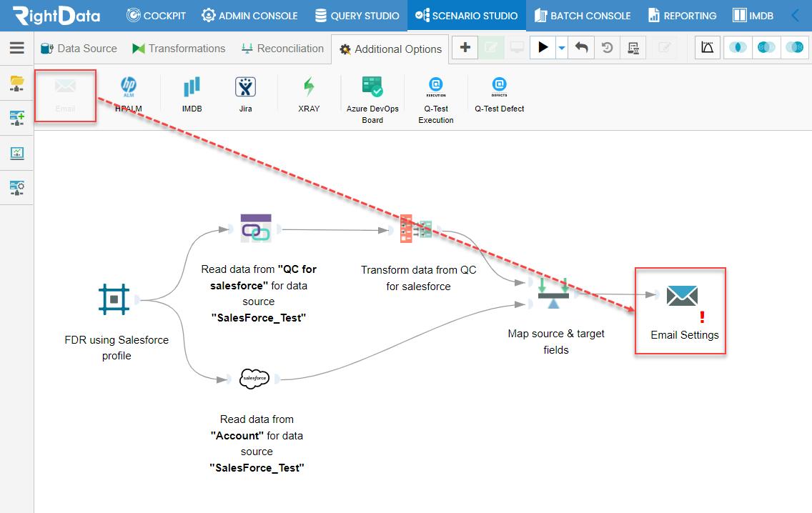Select the Salesforce cloud Account node

pos(254,379)
